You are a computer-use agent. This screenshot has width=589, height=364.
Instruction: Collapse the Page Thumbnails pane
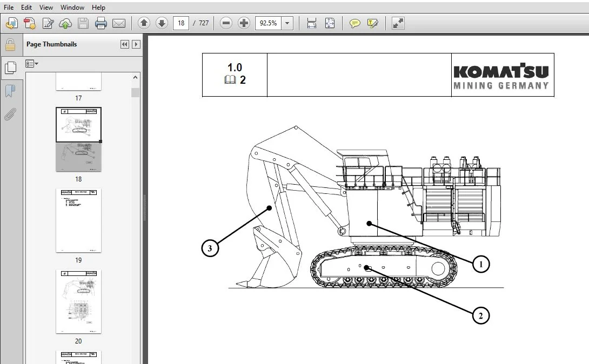coord(125,44)
